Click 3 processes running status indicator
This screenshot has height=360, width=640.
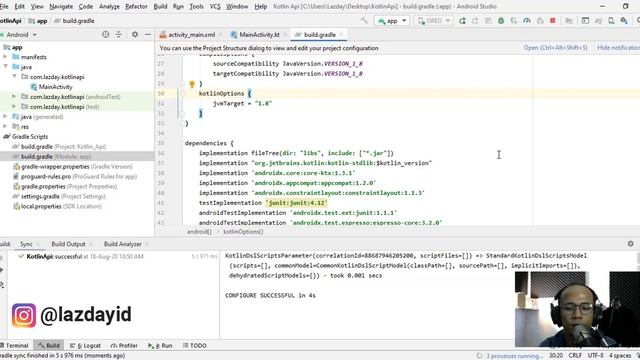(510, 356)
